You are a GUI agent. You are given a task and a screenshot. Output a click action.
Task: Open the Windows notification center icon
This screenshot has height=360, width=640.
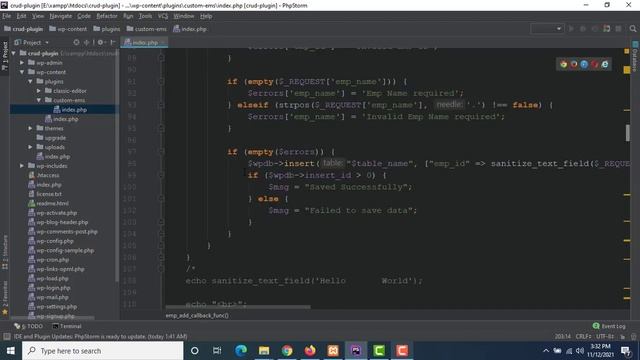click(625, 351)
